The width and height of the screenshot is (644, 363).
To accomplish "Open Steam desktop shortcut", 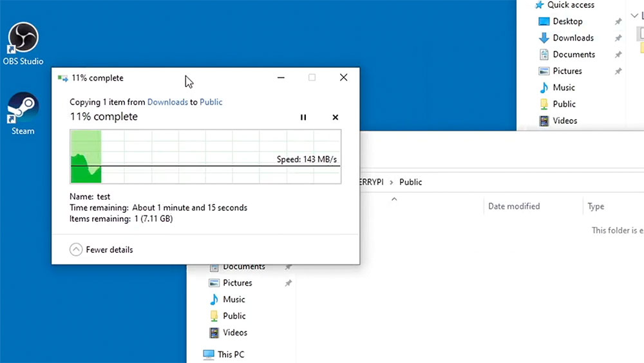I will pyautogui.click(x=23, y=114).
